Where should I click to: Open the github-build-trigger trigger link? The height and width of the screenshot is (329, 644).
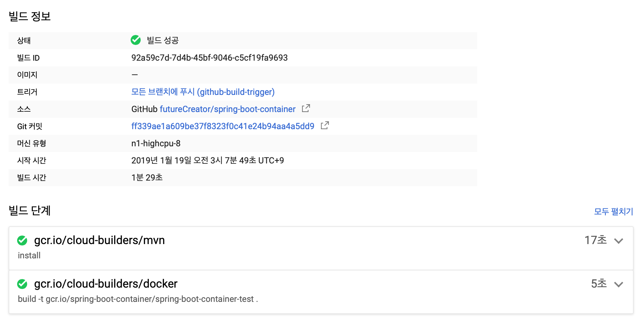coord(203,92)
